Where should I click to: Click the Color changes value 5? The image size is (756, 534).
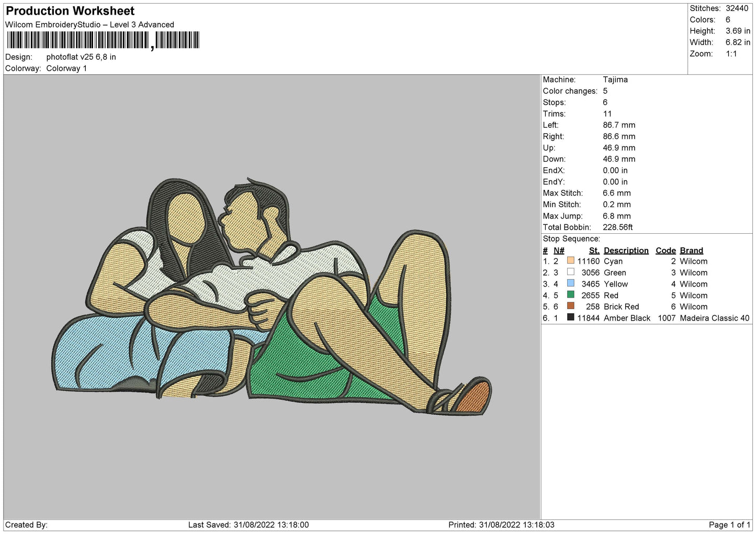(605, 91)
